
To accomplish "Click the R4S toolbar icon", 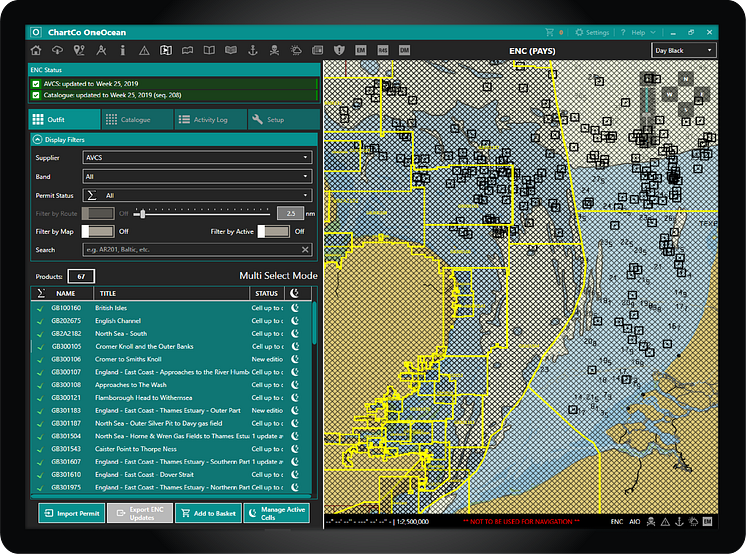I will 383,50.
